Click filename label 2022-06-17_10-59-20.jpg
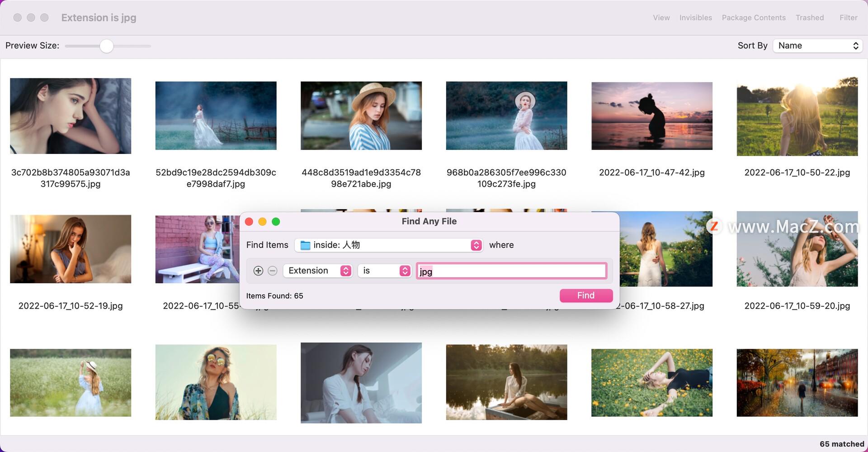This screenshot has height=452, width=868. pyautogui.click(x=797, y=306)
